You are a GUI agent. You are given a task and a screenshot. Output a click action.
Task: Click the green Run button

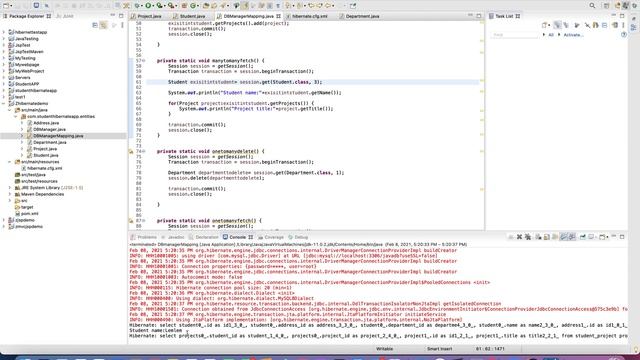click(x=148, y=6)
